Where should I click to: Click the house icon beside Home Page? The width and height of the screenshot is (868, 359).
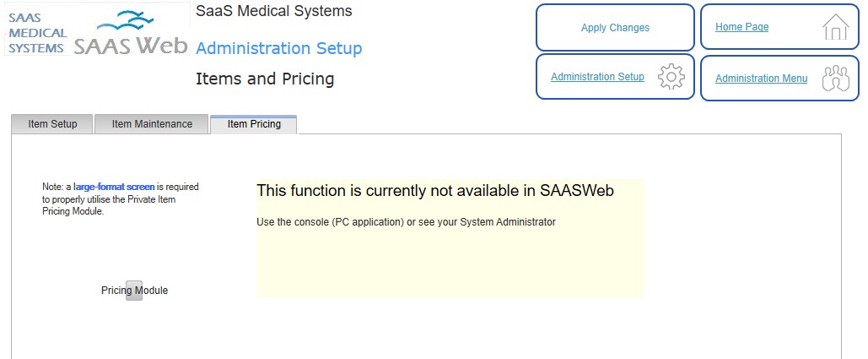click(x=835, y=27)
